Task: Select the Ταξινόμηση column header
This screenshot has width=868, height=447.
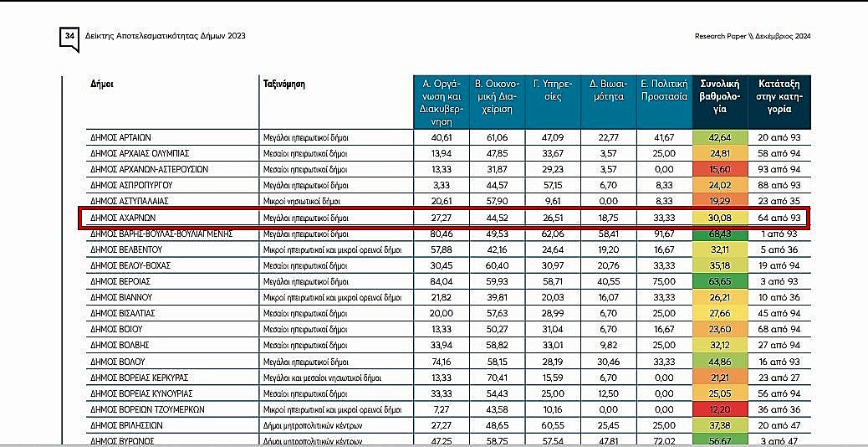Action: pos(283,85)
